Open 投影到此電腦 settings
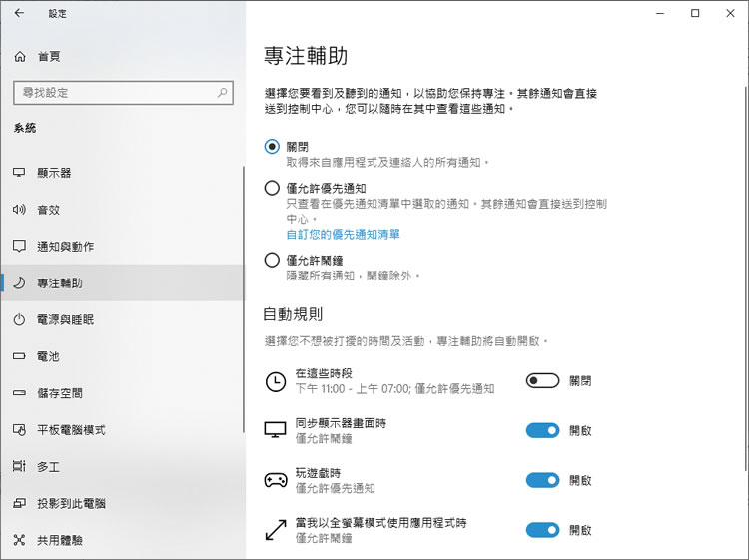This screenshot has height=560, width=749. (x=122, y=503)
